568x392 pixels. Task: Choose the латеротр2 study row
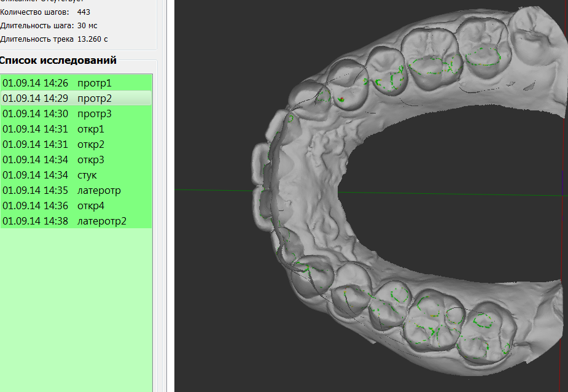(x=76, y=221)
